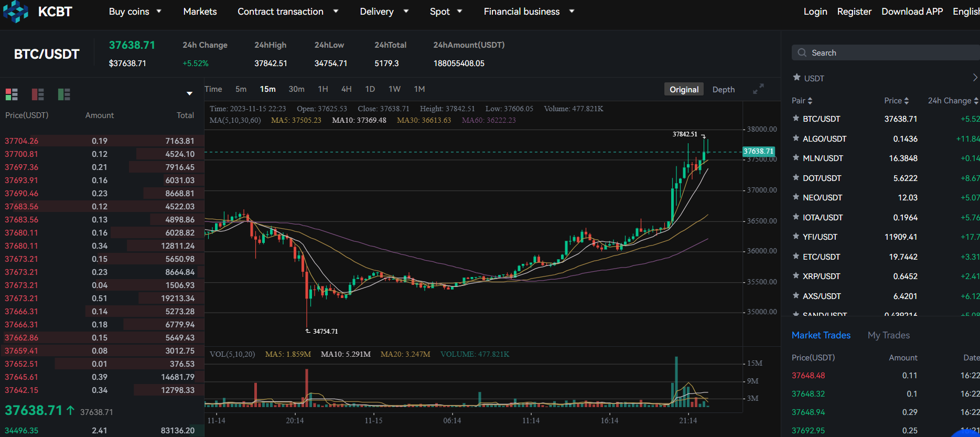Click the KCBT logo icon
Viewport: 980px width, 437px height.
coord(16,12)
